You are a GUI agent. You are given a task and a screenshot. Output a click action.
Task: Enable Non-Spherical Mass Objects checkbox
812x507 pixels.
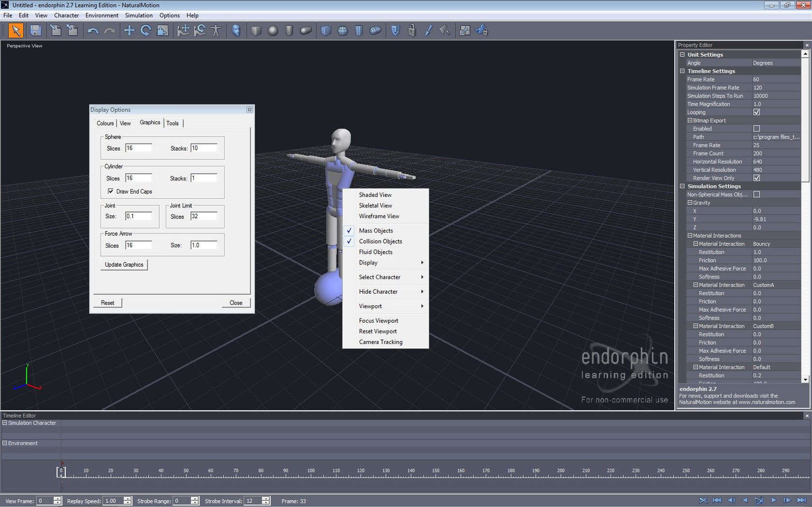[x=756, y=194]
